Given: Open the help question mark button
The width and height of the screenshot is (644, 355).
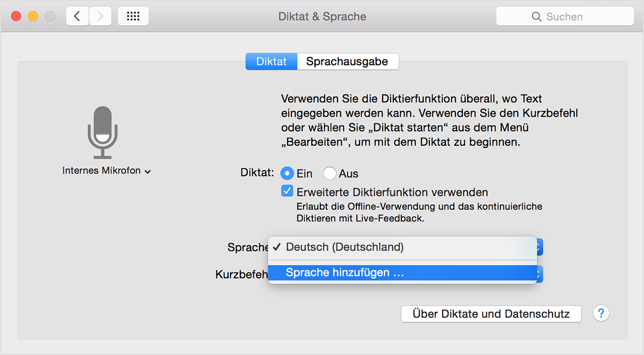Looking at the screenshot, I should (601, 314).
